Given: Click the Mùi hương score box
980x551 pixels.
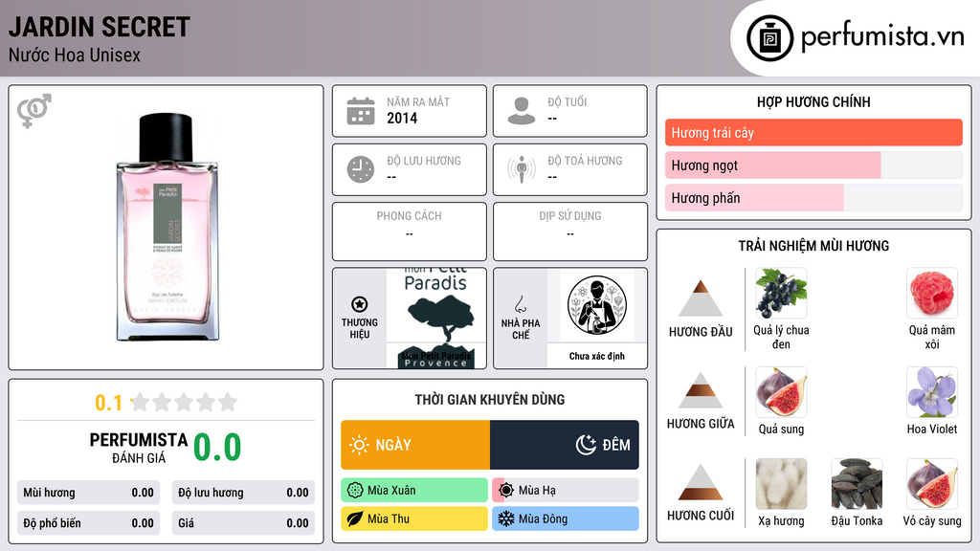Looking at the screenshot, I should [88, 493].
